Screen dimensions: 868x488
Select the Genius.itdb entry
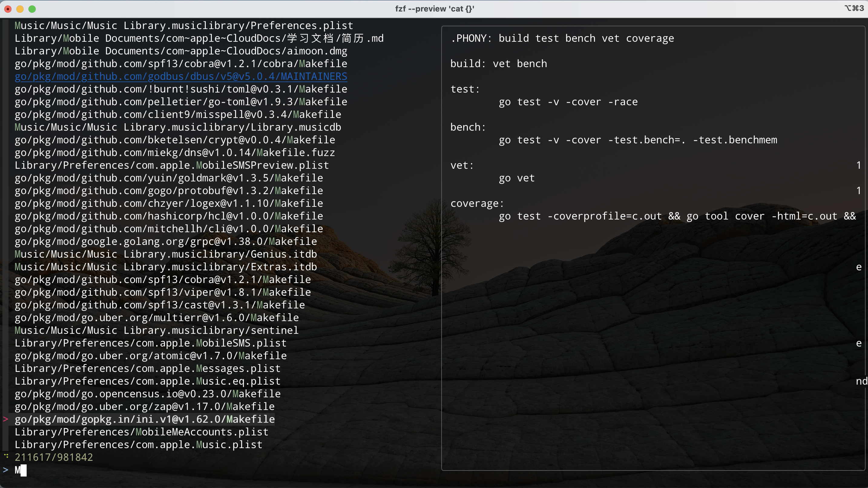click(x=166, y=254)
